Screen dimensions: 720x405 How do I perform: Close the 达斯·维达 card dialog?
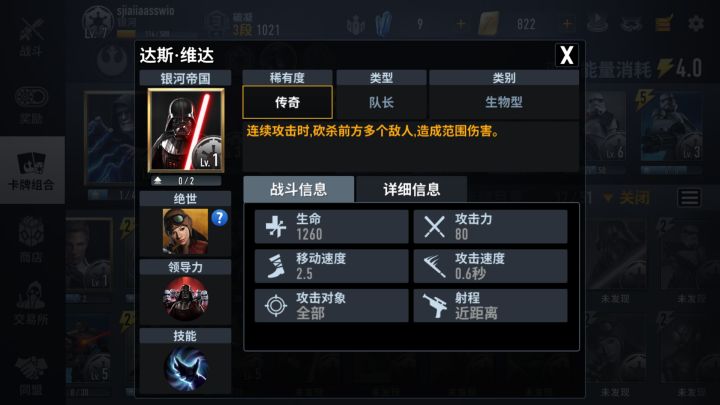[x=567, y=56]
